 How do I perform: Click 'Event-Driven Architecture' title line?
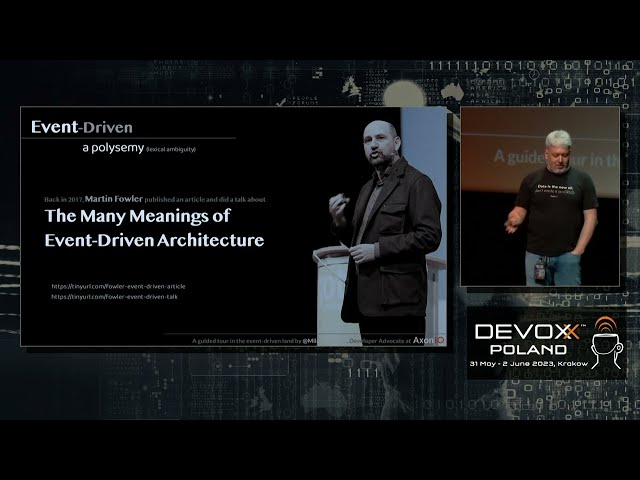154,240
